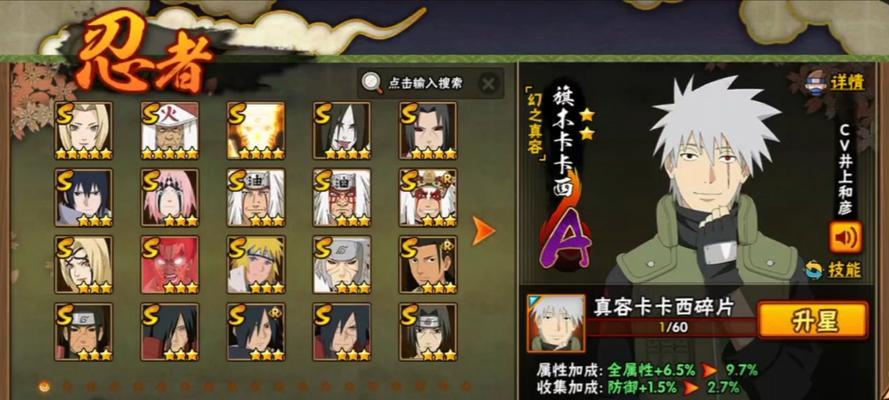889x400 pixels.
Task: Select the blond Minato ninja card
Action: [x=256, y=265]
